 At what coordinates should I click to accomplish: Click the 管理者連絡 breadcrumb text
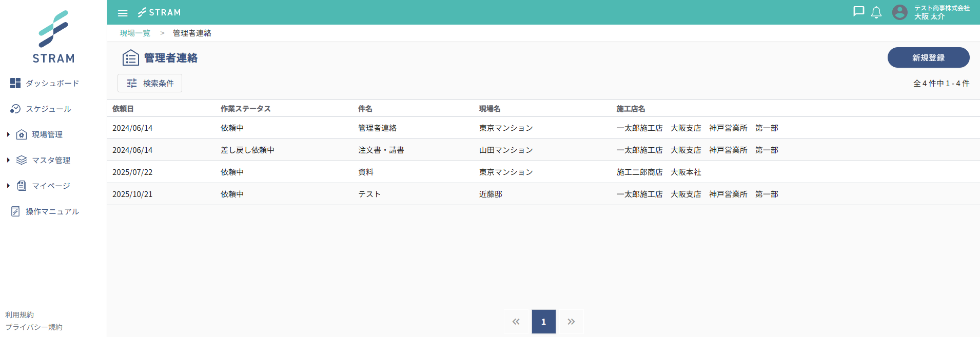(x=192, y=33)
